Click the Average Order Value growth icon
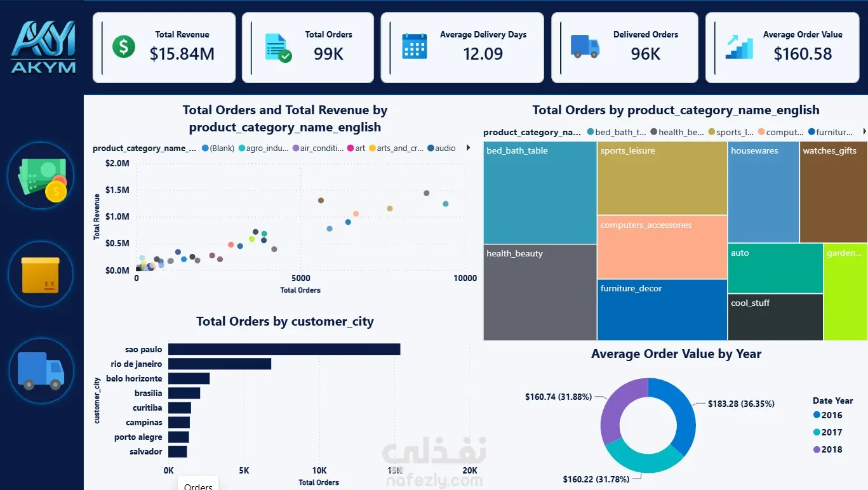 point(739,47)
